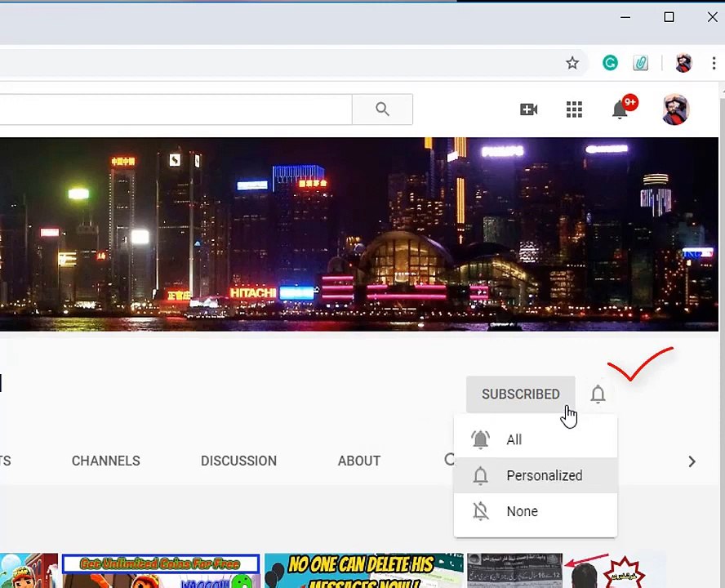The width and height of the screenshot is (725, 588).
Task: Click the paperclip extension icon
Action: pyautogui.click(x=640, y=62)
